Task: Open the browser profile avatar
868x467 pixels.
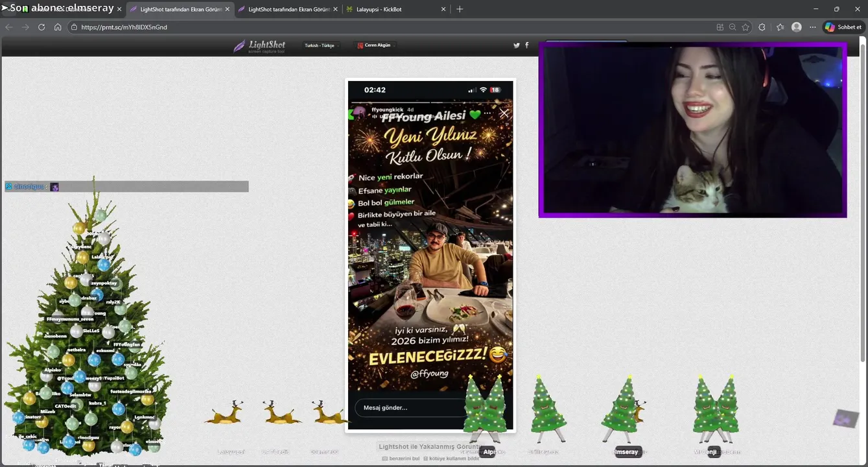Action: (x=797, y=27)
